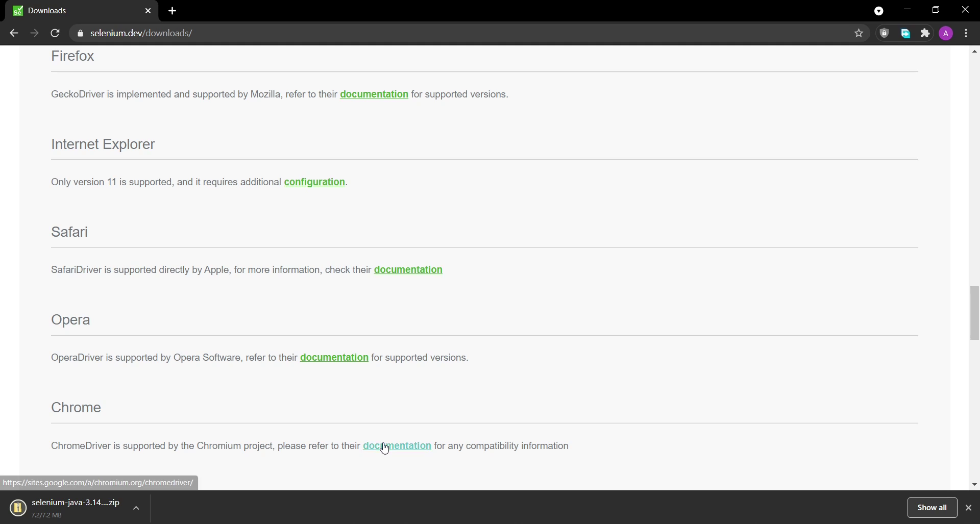Close the Downloads tab

pyautogui.click(x=148, y=11)
